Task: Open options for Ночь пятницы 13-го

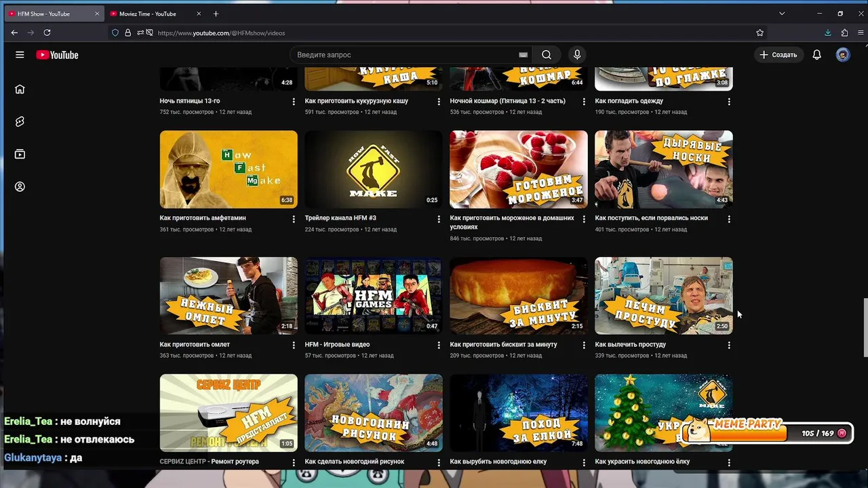Action: pos(294,102)
